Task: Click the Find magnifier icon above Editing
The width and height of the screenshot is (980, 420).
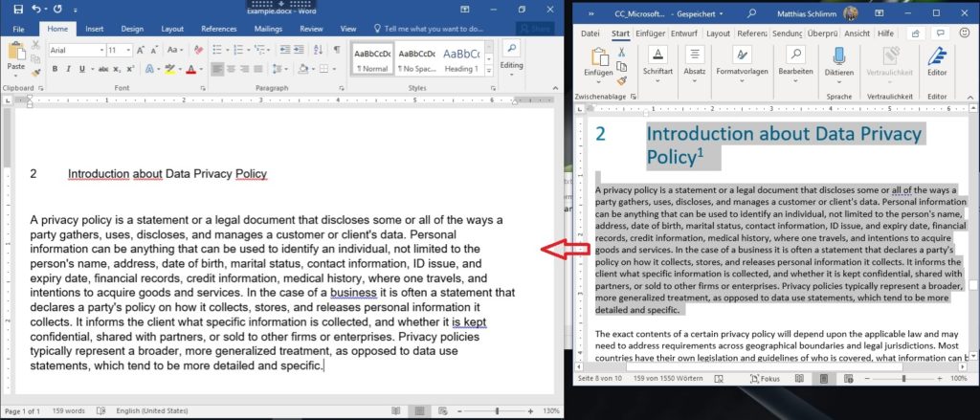Action: (x=511, y=48)
